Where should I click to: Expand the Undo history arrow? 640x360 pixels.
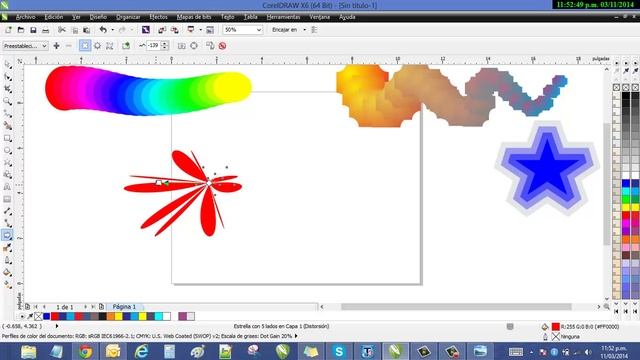click(x=112, y=30)
